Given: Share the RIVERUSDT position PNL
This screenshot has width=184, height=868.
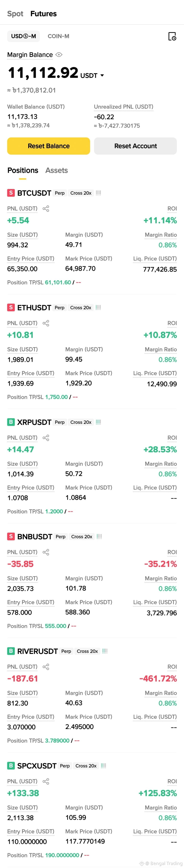Looking at the screenshot, I should 46,667.
